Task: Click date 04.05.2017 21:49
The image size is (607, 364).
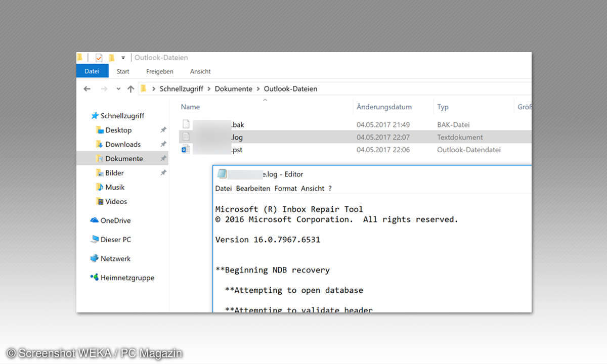Action: pyautogui.click(x=383, y=124)
